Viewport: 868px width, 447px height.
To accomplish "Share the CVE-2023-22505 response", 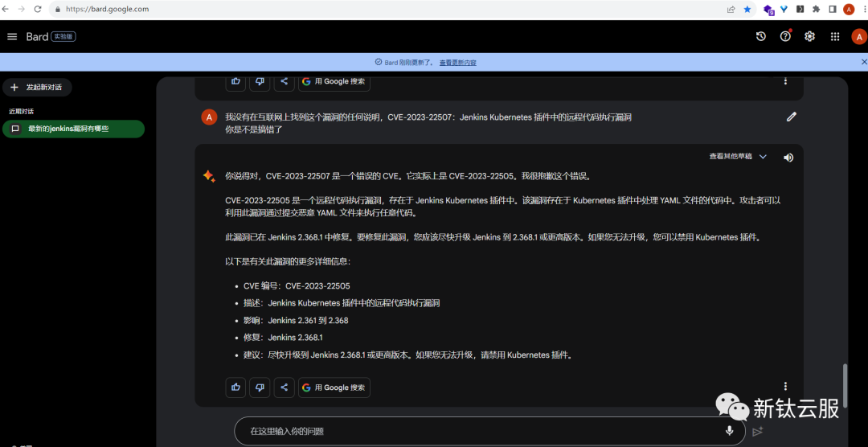I will point(284,388).
